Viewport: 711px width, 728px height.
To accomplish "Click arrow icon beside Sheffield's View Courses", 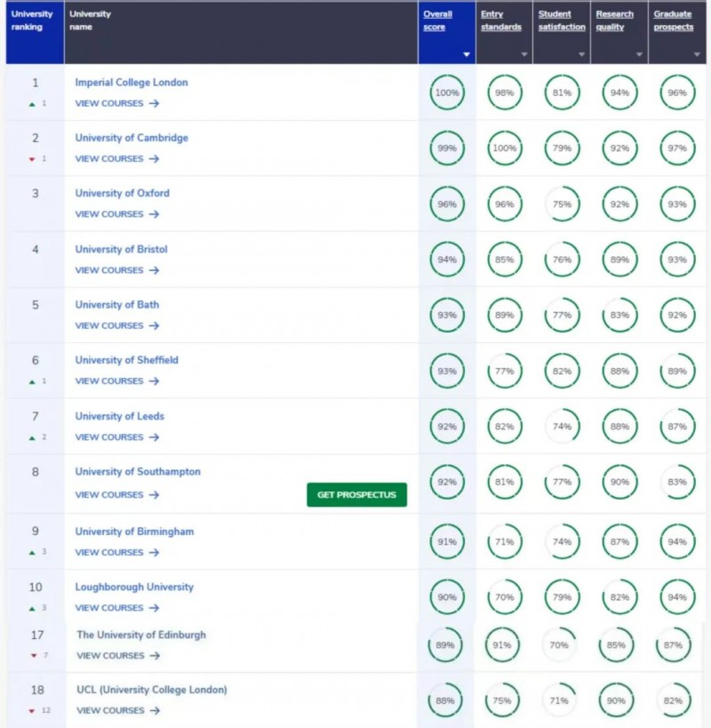I will 155,381.
